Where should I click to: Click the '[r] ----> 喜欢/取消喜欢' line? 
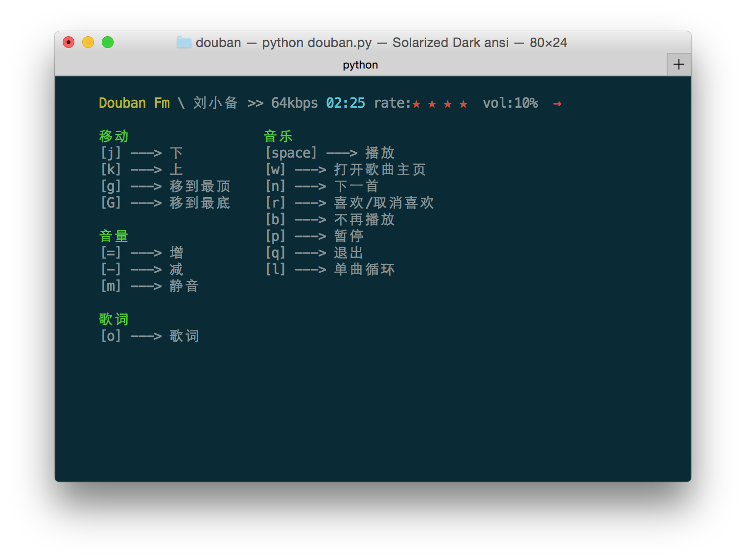(350, 203)
